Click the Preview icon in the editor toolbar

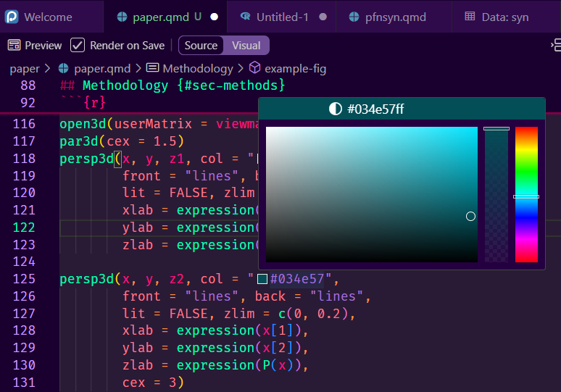pyautogui.click(x=14, y=46)
